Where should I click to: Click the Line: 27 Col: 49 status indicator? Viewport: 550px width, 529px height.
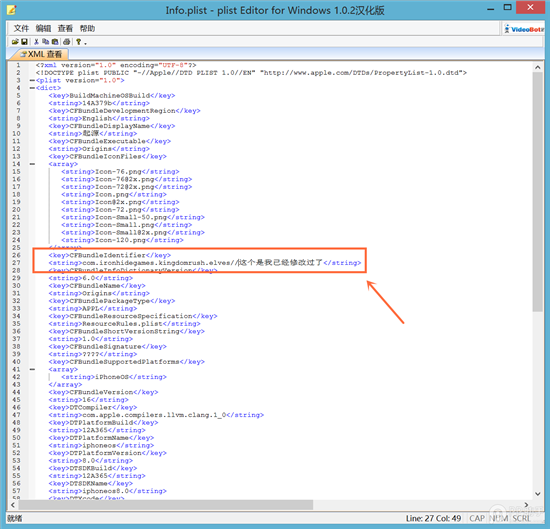point(433,518)
